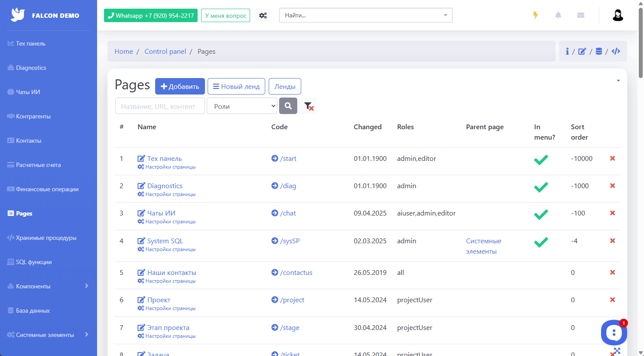Select Финансовые операции in sidebar menu

pos(47,189)
